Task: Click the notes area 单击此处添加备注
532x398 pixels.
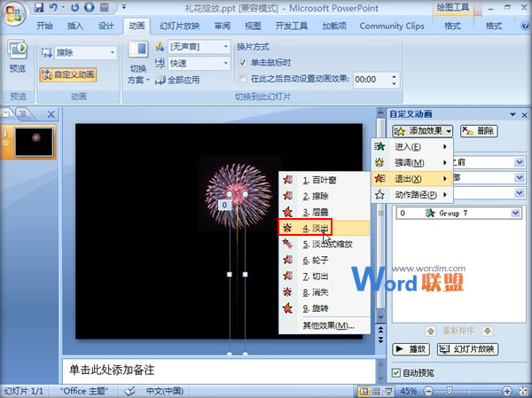Action: coord(218,371)
